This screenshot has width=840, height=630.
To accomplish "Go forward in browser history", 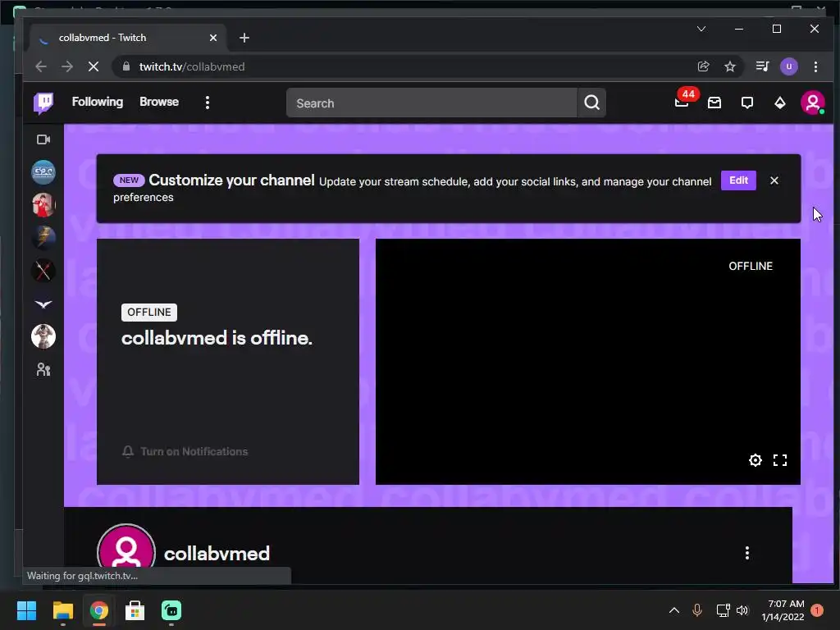I will (x=67, y=66).
